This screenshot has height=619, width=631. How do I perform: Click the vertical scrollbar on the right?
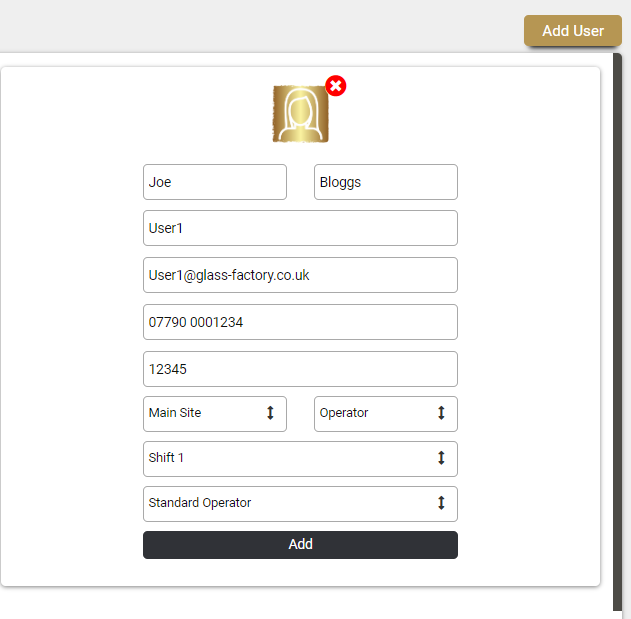617,332
